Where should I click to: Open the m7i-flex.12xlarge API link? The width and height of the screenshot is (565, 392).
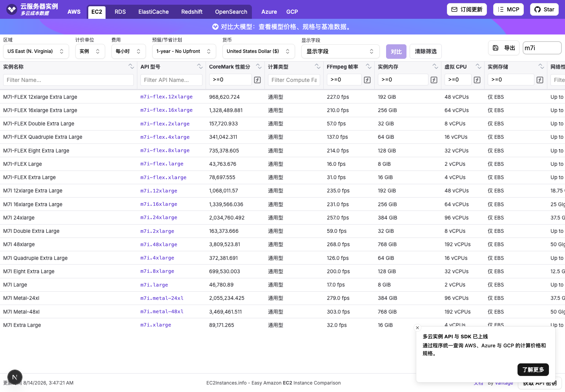tap(166, 97)
